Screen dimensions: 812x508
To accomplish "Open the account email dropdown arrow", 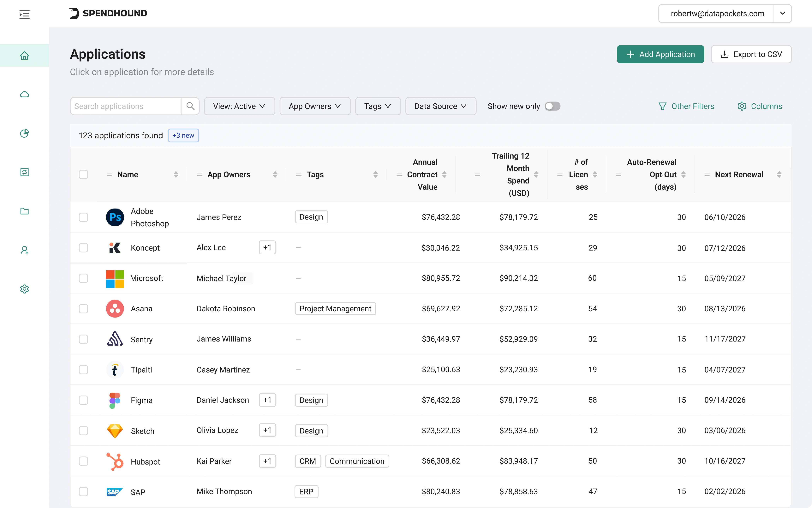I will coord(782,13).
